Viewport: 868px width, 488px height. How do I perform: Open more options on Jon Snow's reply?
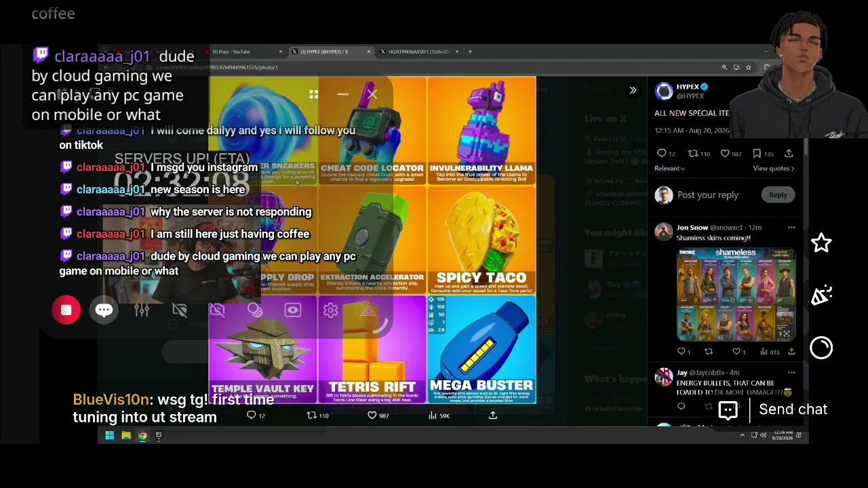(x=791, y=228)
